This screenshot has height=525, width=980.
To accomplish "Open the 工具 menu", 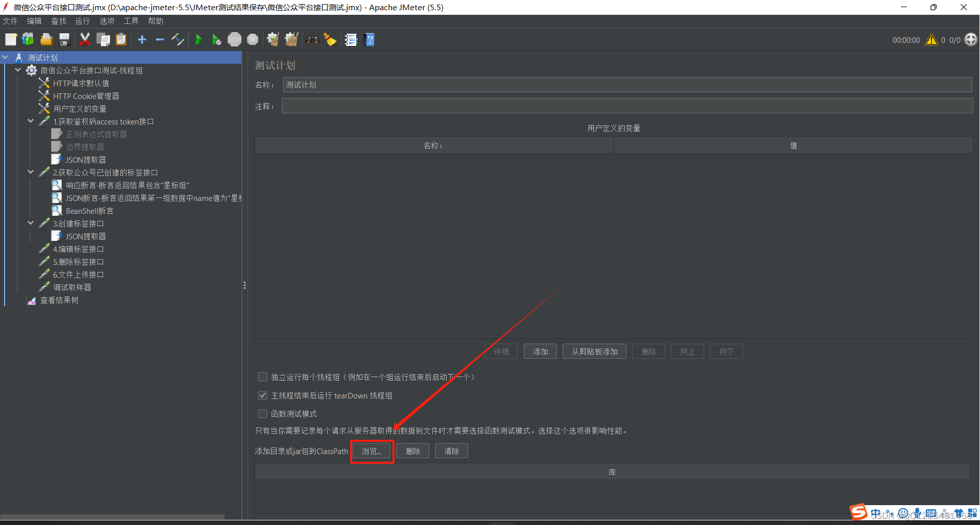I will click(131, 21).
